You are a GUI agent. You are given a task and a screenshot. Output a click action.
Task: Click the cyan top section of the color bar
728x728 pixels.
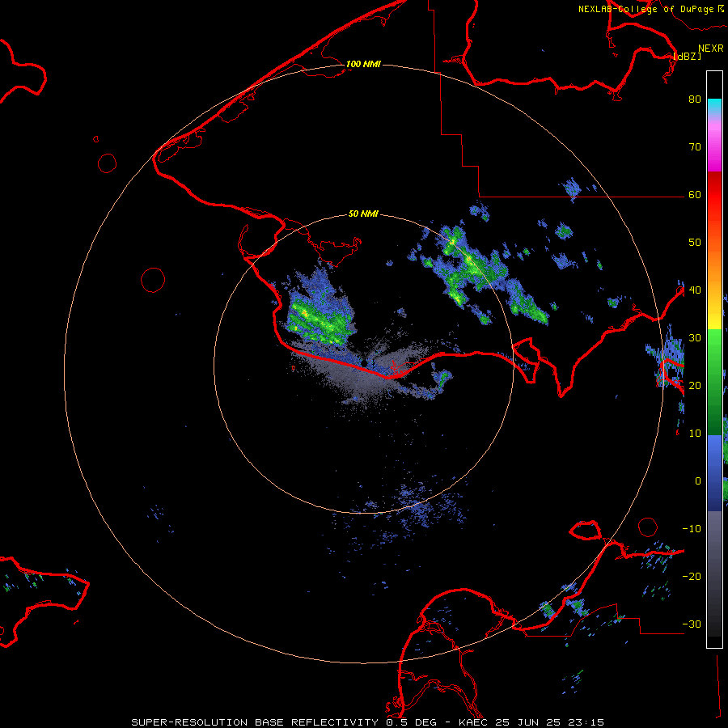(x=714, y=107)
